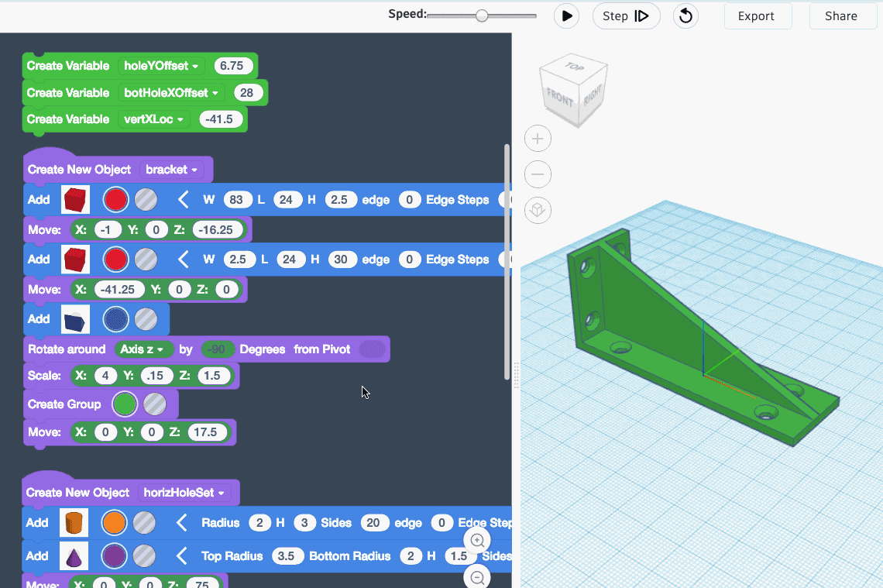Toggle hole option on cylinder Add block
The image size is (883, 588).
pyautogui.click(x=144, y=523)
